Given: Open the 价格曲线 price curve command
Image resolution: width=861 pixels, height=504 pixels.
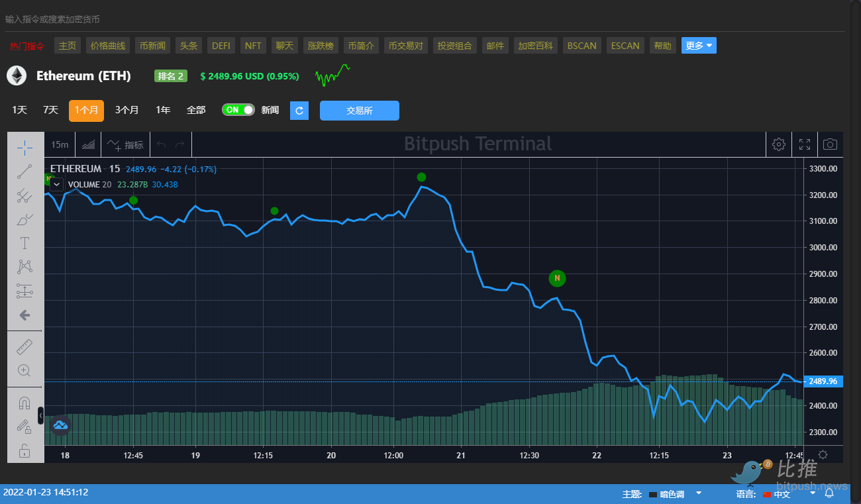Looking at the screenshot, I should [x=108, y=46].
